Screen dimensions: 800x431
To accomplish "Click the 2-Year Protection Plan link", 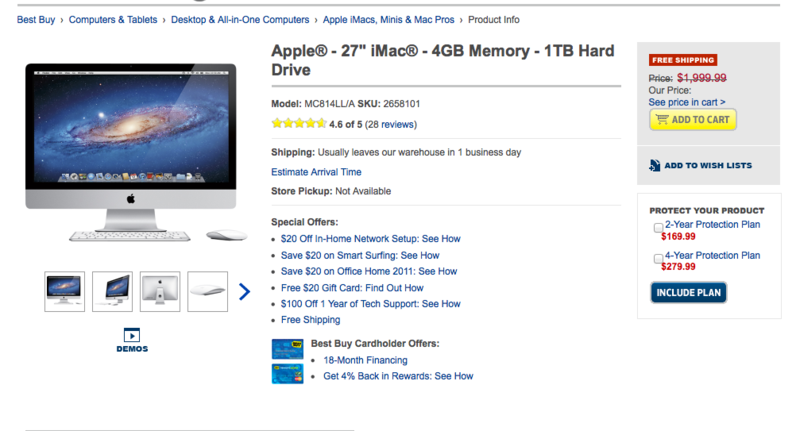I will pos(712,224).
